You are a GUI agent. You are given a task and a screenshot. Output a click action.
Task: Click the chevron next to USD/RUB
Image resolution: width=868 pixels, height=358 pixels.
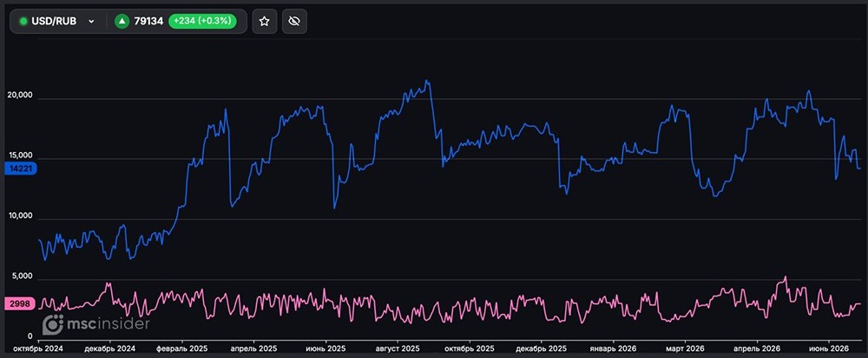point(92,22)
